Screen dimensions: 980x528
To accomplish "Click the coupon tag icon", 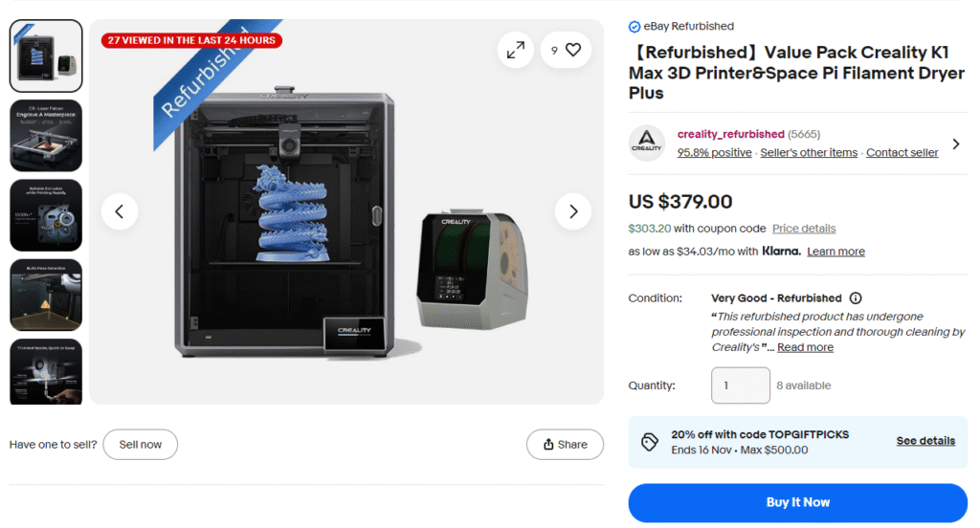I will [650, 442].
